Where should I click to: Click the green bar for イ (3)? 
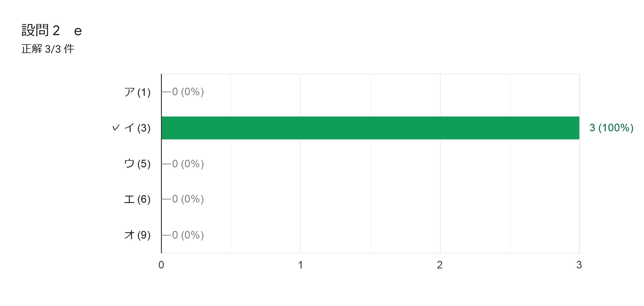(370, 128)
